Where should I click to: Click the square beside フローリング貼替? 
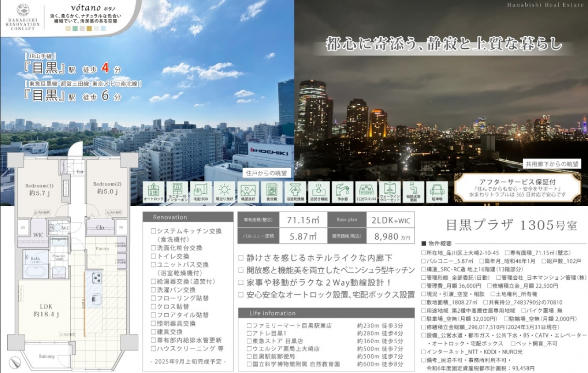(153, 298)
